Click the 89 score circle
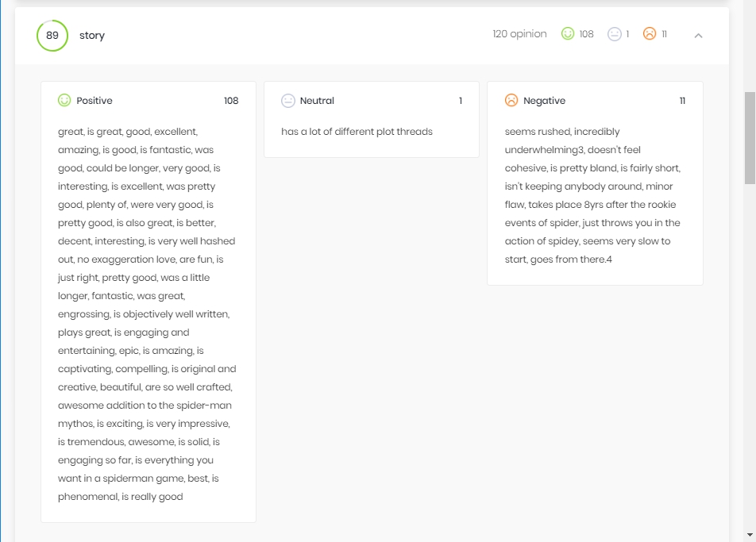756x542 pixels. (52, 36)
